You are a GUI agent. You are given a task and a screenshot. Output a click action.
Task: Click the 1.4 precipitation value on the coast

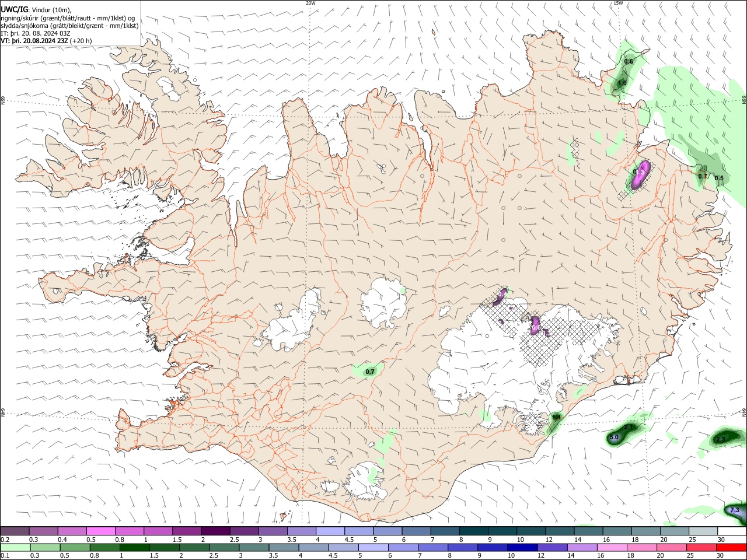(x=556, y=417)
